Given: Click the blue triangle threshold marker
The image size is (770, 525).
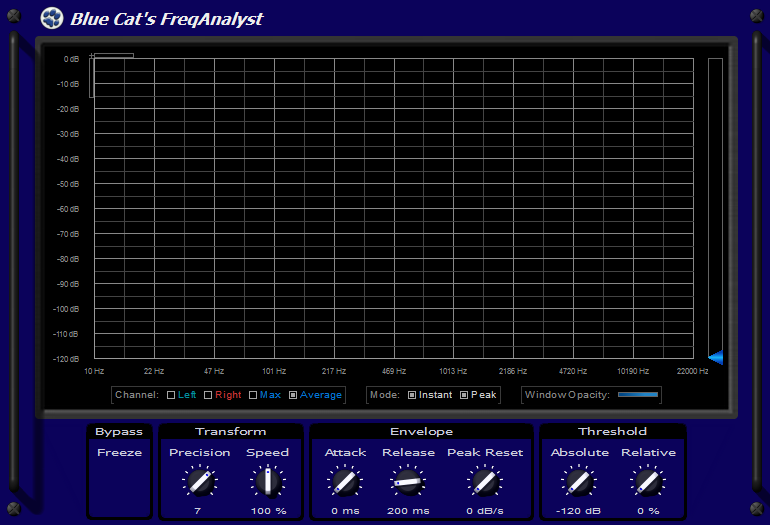Looking at the screenshot, I should coord(715,357).
